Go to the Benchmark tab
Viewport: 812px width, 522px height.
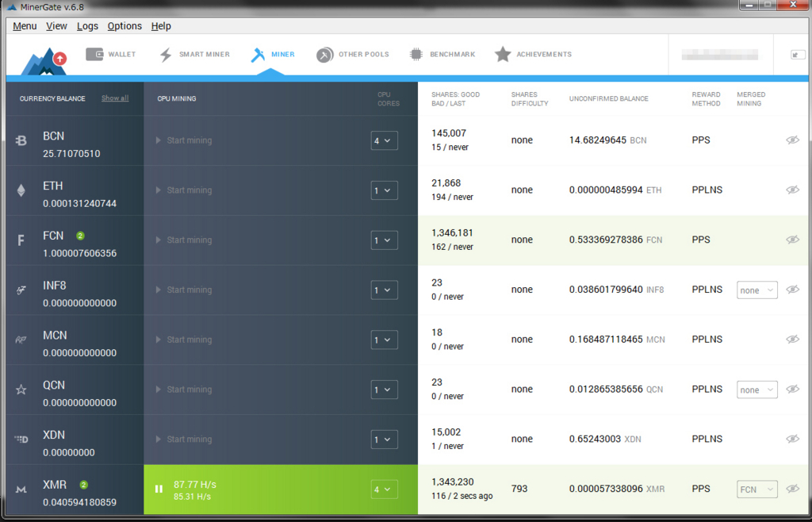point(442,55)
